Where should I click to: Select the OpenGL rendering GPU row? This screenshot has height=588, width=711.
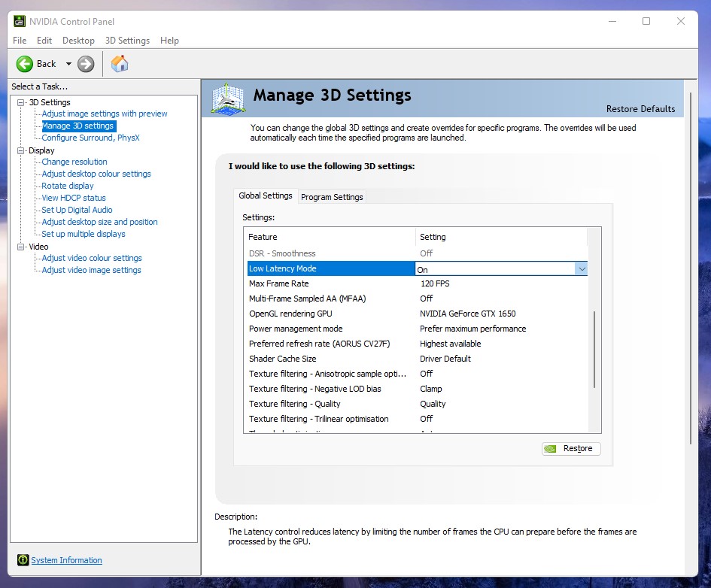pos(417,314)
